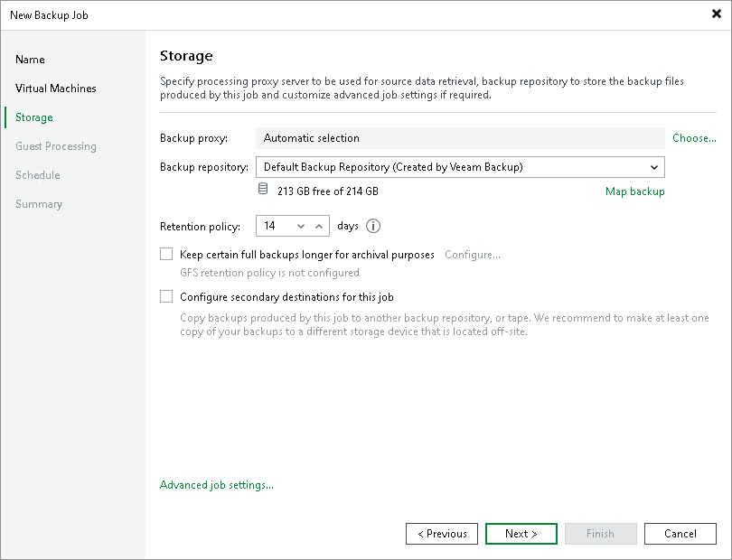Viewport: 732px width, 560px height.
Task: Open the Guest Processing step
Action: (57, 146)
